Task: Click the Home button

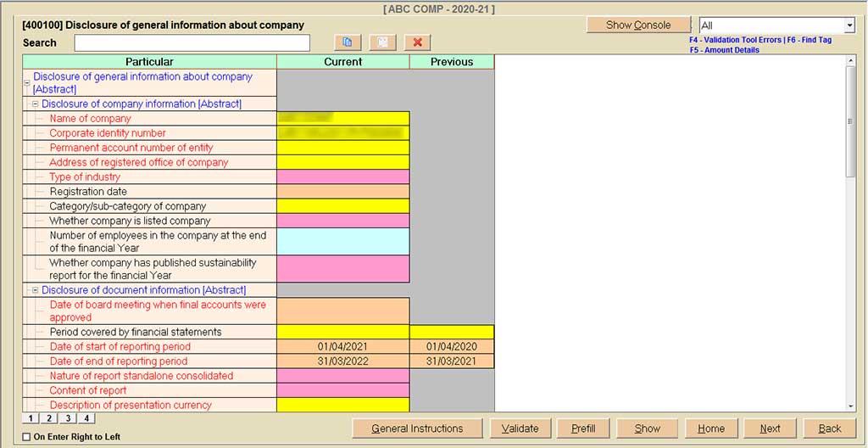Action: coord(710,428)
